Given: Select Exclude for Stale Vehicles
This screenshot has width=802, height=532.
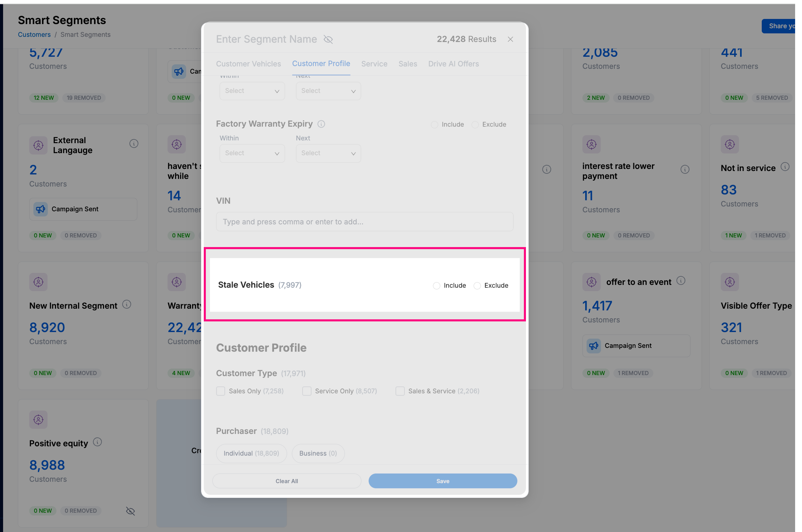Looking at the screenshot, I should click(477, 286).
